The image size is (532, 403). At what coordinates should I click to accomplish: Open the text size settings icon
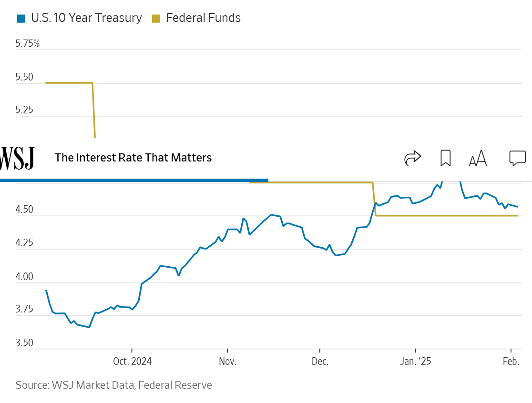(478, 158)
